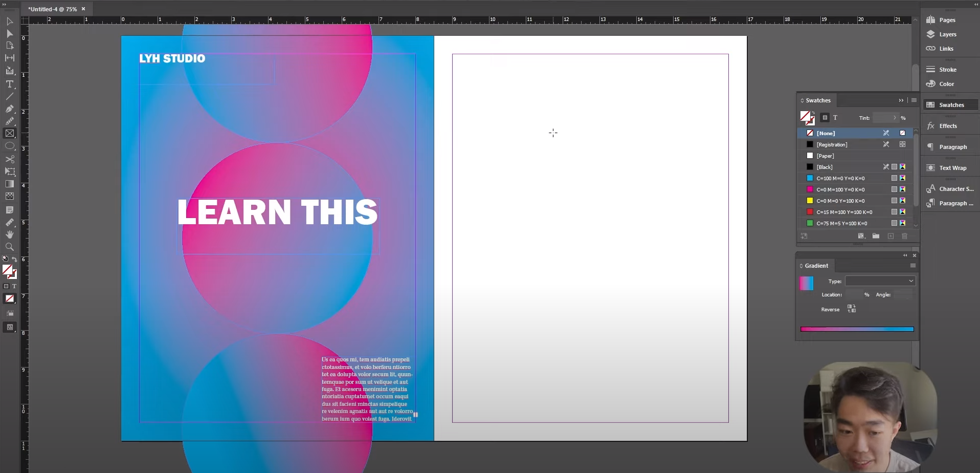Viewport: 980px width, 473px height.
Task: Toggle screen mode button in toolbar
Action: tap(10, 328)
